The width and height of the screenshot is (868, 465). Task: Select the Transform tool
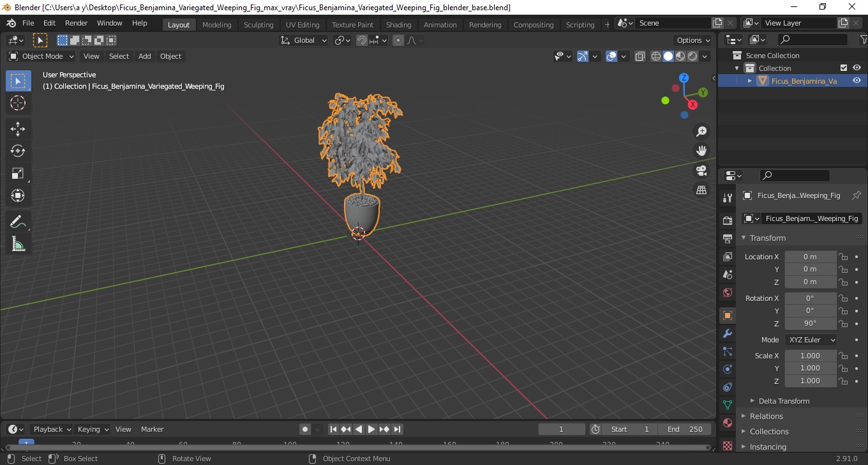18,195
